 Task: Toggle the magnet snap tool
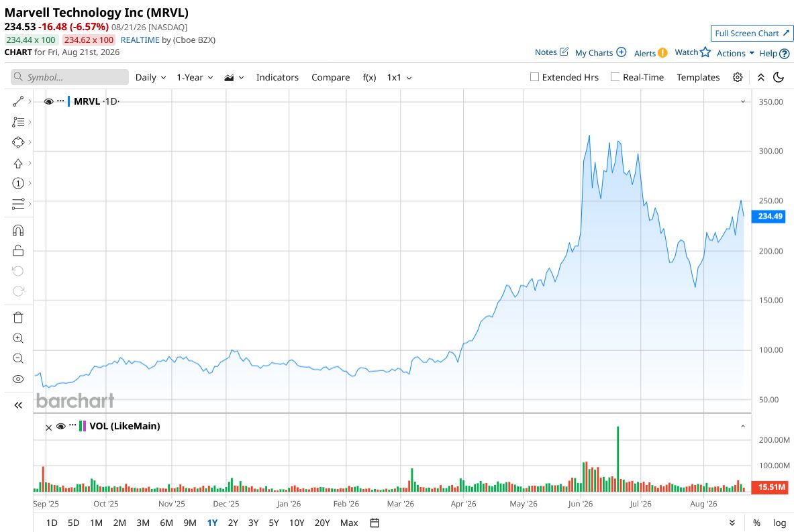point(18,231)
